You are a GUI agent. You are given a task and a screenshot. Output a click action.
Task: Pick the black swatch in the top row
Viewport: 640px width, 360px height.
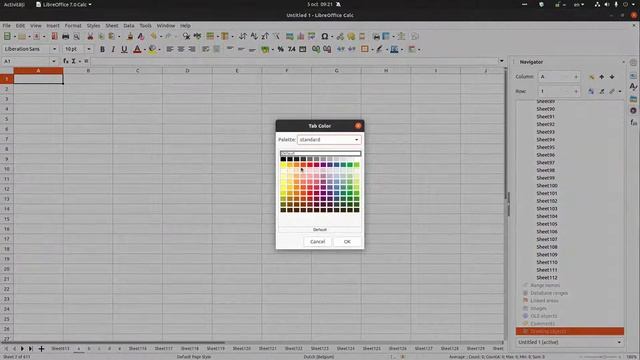[283, 159]
